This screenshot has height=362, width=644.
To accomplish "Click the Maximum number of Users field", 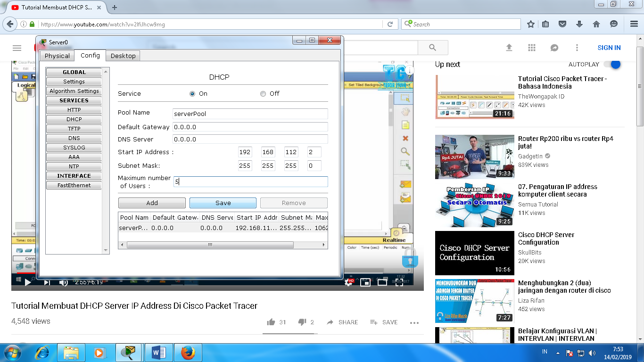I will pyautogui.click(x=250, y=181).
